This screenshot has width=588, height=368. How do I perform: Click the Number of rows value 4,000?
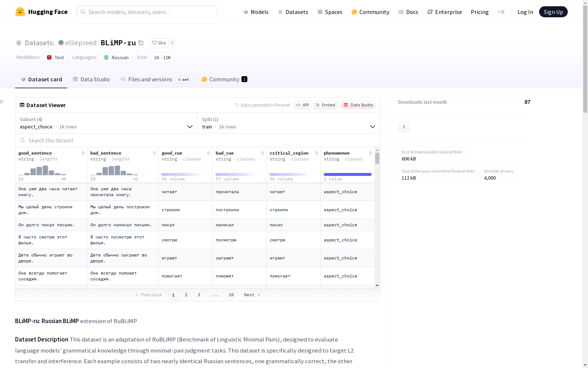pos(490,178)
